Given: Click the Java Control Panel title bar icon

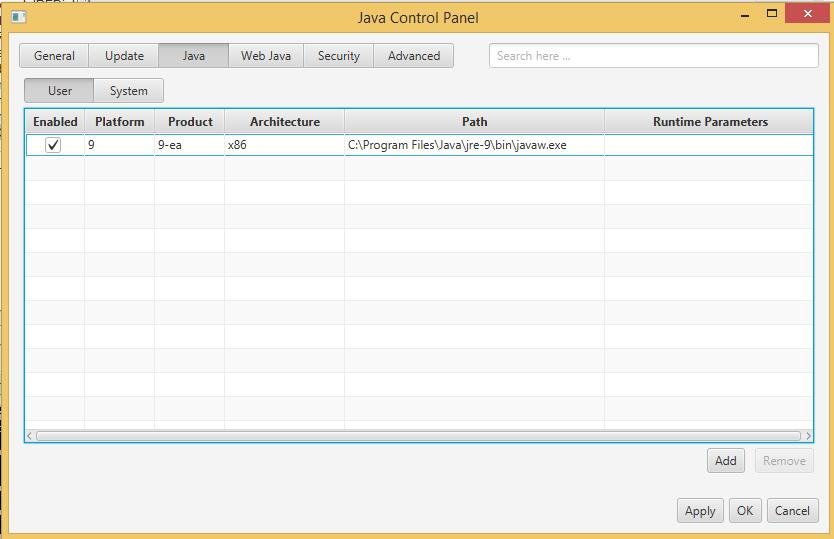Looking at the screenshot, I should point(18,17).
